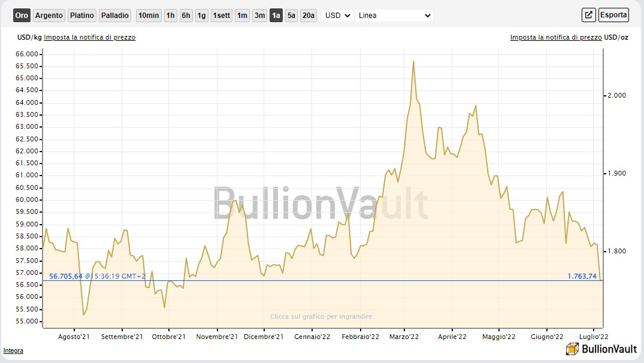
Task: Click the Luglio'22 x-axis label
Action: (594, 337)
